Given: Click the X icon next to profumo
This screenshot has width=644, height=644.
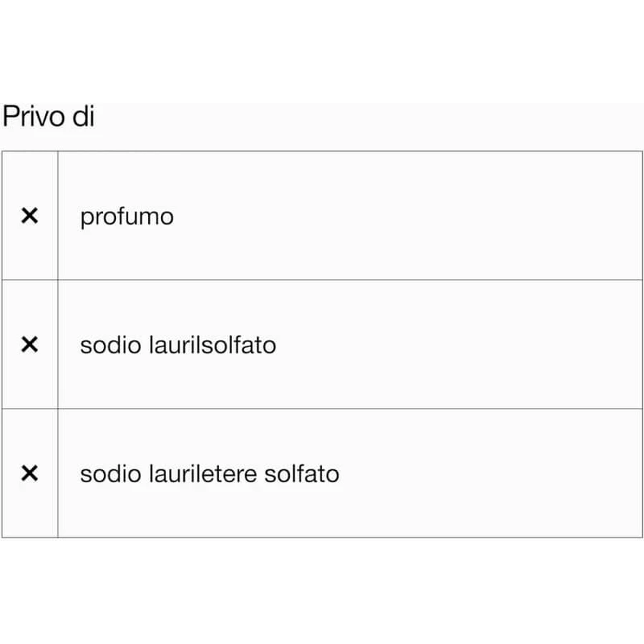Looking at the screenshot, I should tap(29, 215).
